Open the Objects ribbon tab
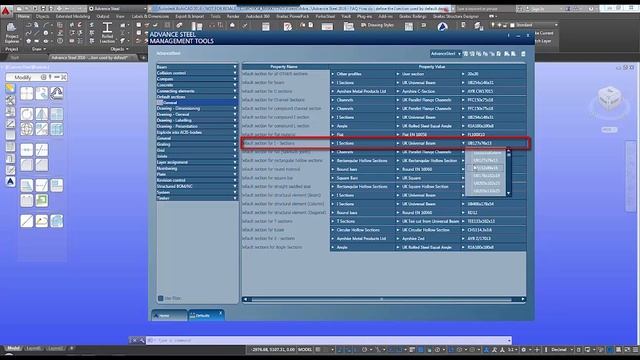 point(42,16)
